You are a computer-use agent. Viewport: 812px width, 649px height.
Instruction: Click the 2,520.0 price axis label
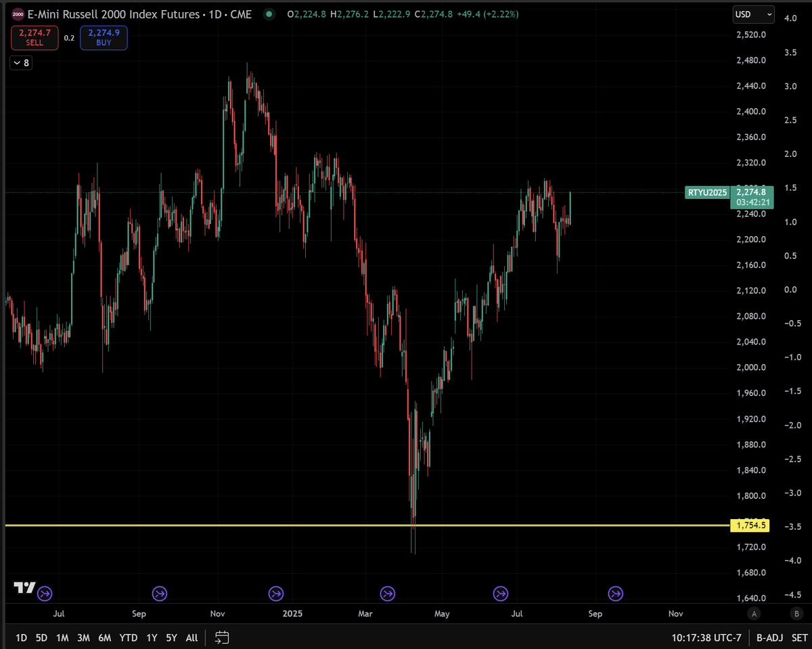tap(750, 35)
